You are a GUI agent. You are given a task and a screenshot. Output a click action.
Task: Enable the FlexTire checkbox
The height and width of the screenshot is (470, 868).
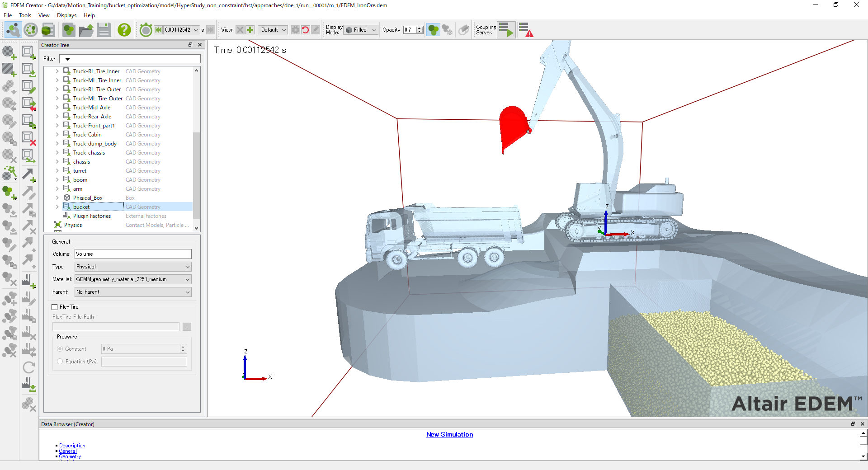[x=55, y=307]
